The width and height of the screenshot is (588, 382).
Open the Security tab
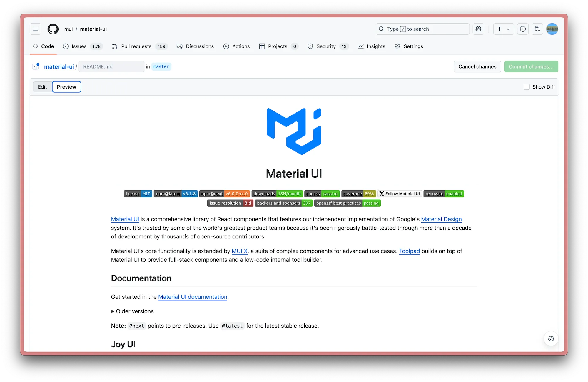[328, 46]
